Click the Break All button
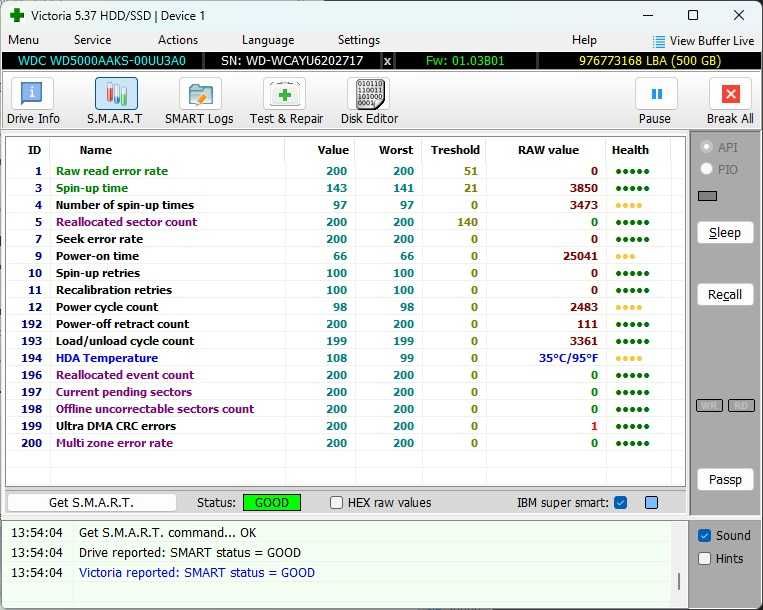 point(730,101)
